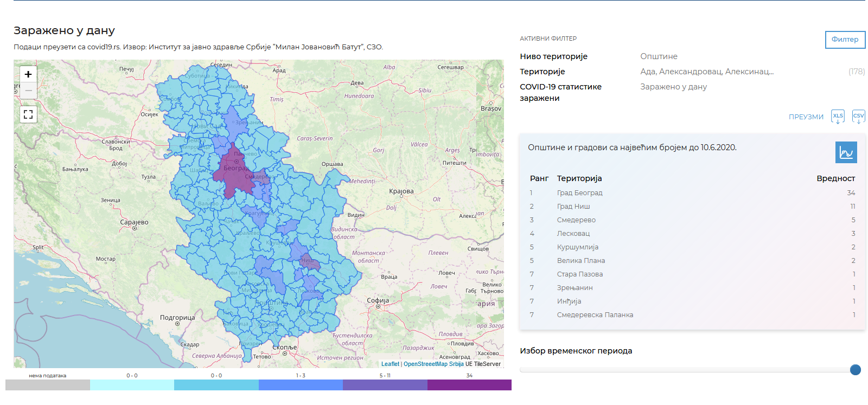Select the 1 - 3 blue legend swatch
This screenshot has height=405, width=868.
pyautogui.click(x=301, y=385)
